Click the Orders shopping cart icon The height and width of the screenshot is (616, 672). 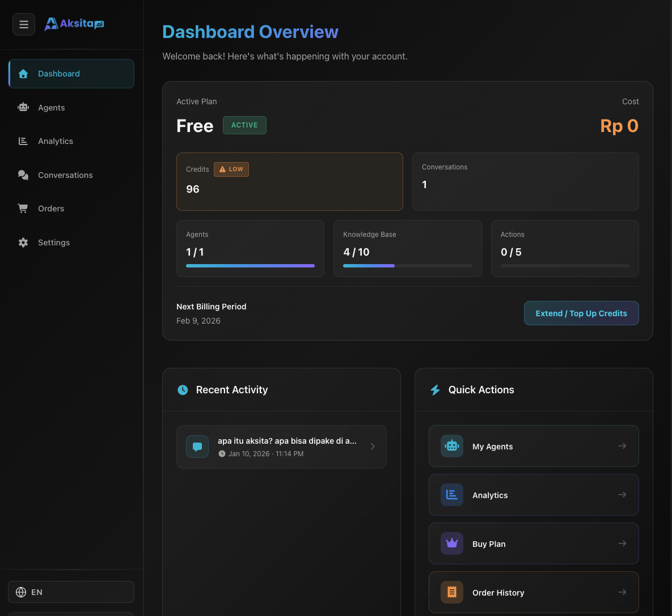23,209
